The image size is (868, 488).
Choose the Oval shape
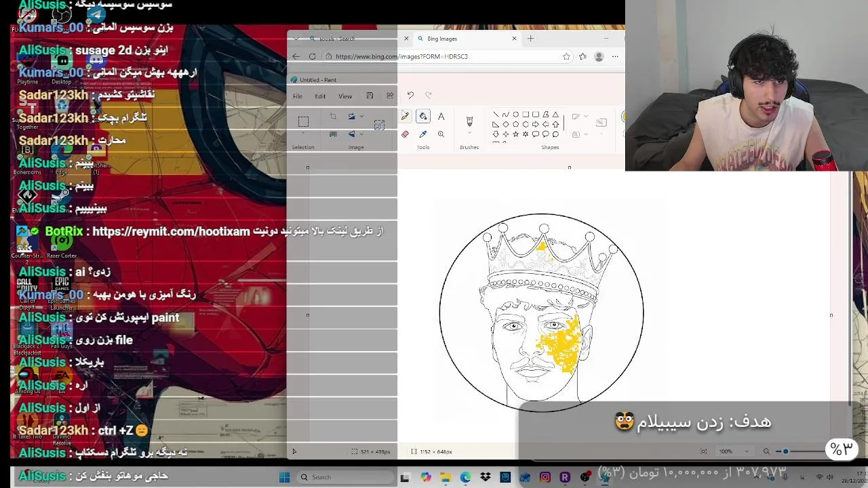(x=515, y=115)
